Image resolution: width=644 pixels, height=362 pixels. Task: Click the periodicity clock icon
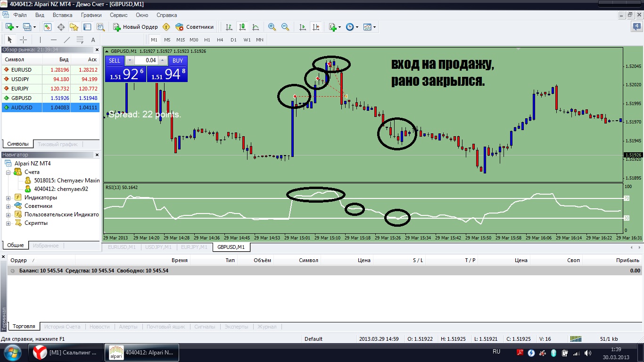350,27
